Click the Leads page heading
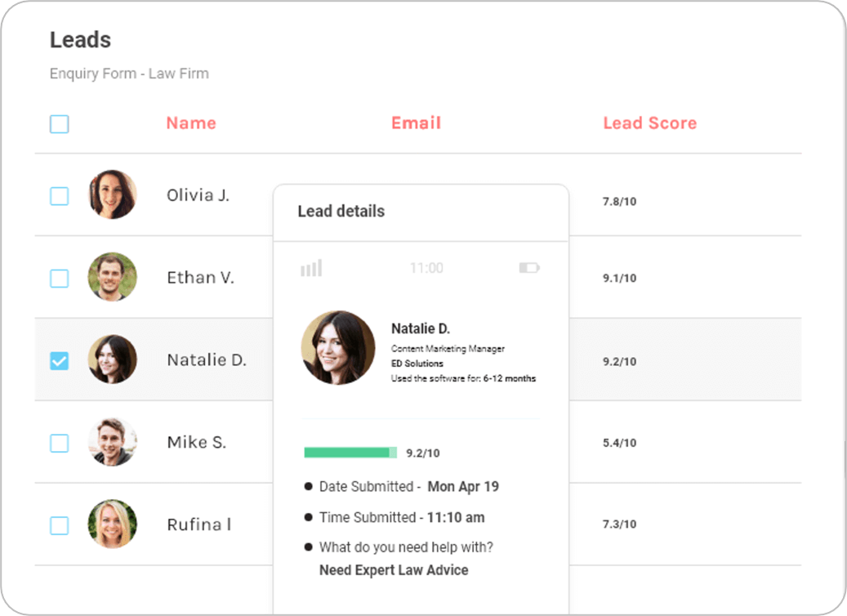The image size is (847, 616). (81, 40)
